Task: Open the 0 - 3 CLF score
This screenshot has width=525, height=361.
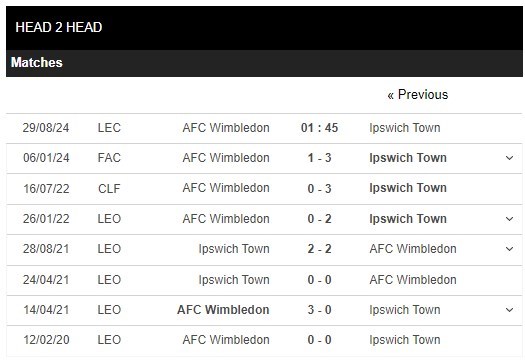Action: pyautogui.click(x=319, y=189)
